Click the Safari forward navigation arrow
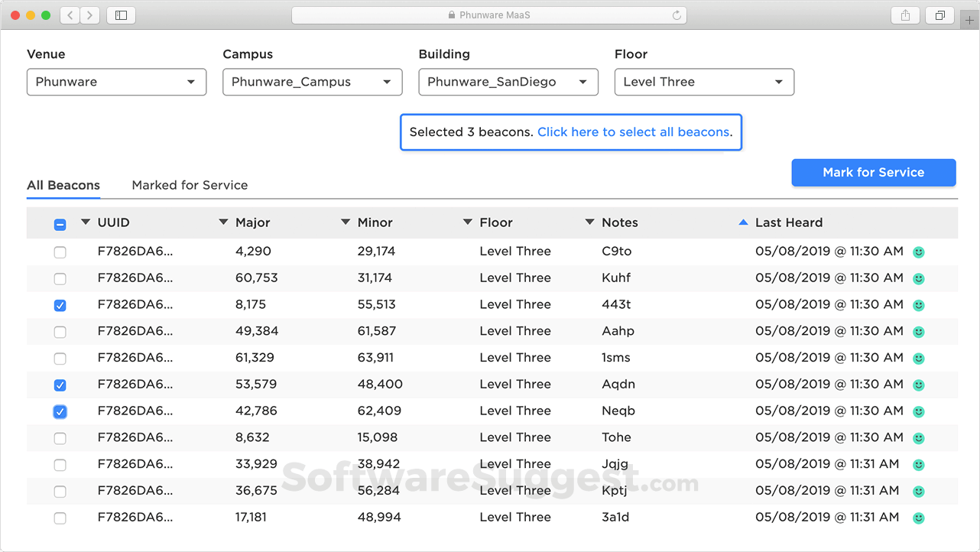Image resolution: width=980 pixels, height=552 pixels. pos(90,15)
